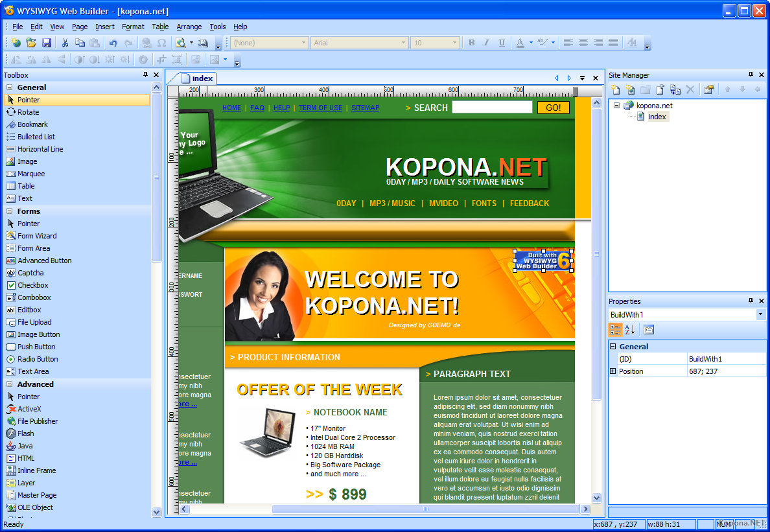Viewport: 770px width, 532px height.
Task: Expand the Position property row
Action: [612, 371]
